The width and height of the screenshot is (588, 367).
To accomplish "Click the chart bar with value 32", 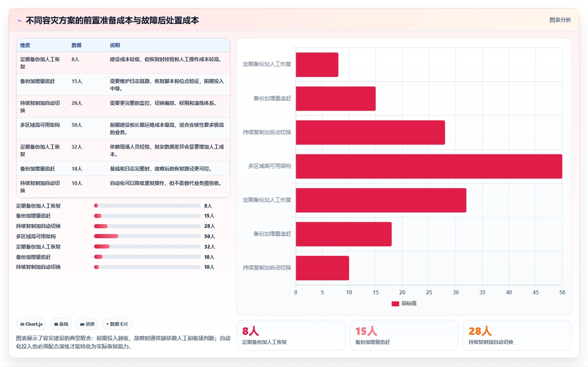I will pos(381,200).
